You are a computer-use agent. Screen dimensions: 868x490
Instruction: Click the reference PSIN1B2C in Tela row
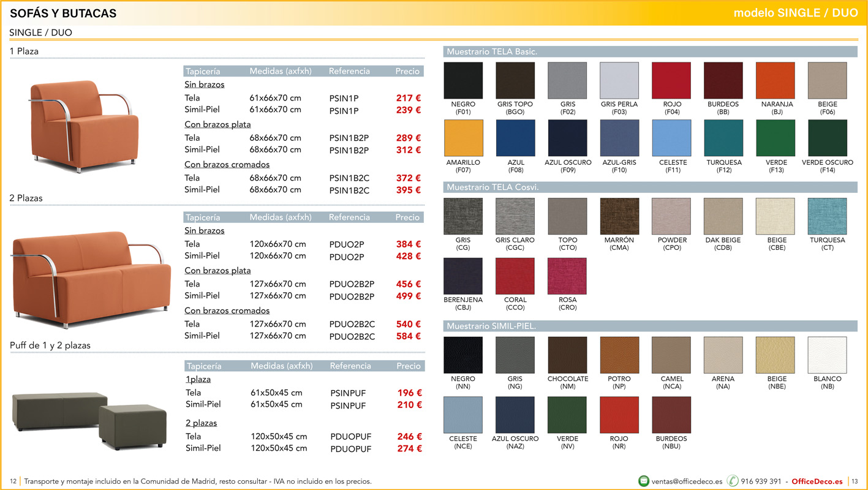tap(349, 178)
